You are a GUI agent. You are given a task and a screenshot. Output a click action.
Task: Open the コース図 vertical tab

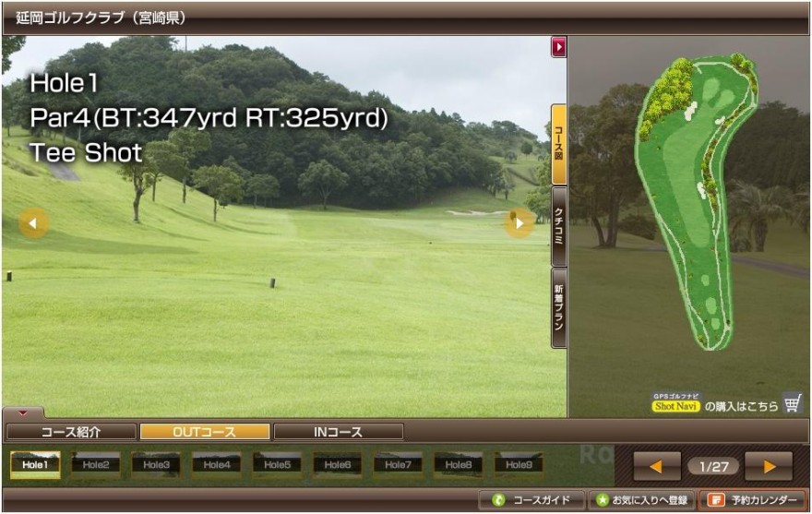pos(559,144)
